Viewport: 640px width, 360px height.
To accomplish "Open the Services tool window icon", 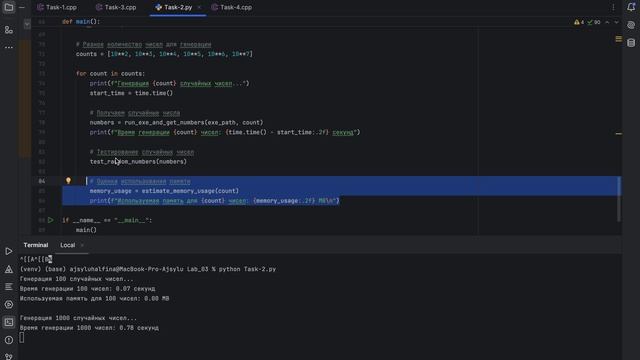I will pos(9,304).
